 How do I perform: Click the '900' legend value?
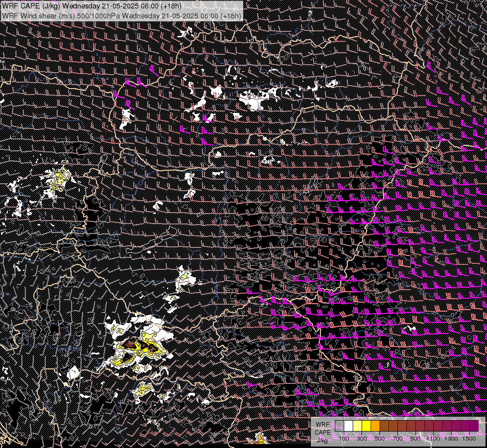point(415,439)
